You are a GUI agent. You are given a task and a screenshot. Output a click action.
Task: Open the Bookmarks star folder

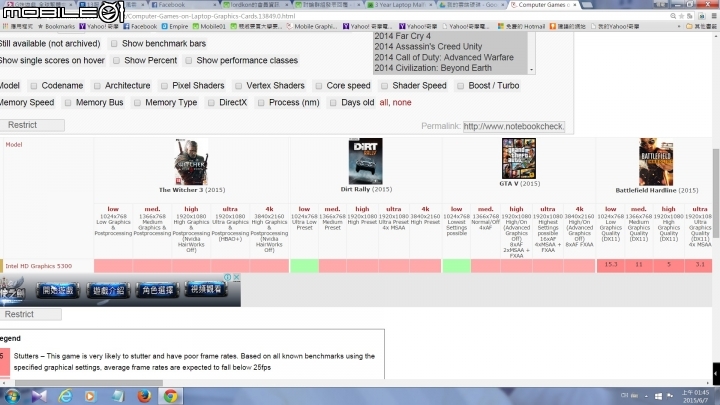tap(56, 27)
